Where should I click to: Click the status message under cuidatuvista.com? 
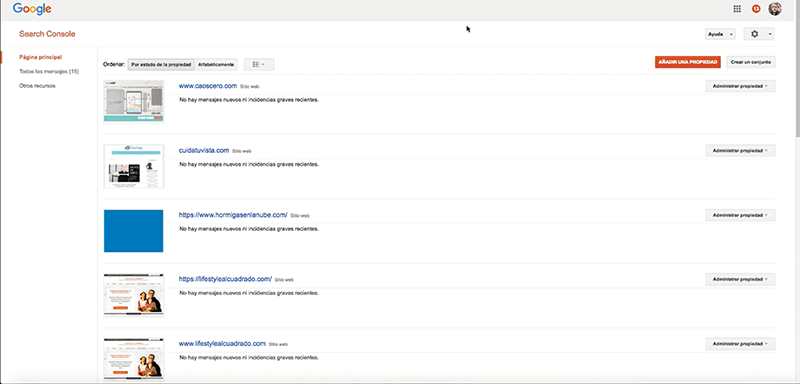point(249,164)
